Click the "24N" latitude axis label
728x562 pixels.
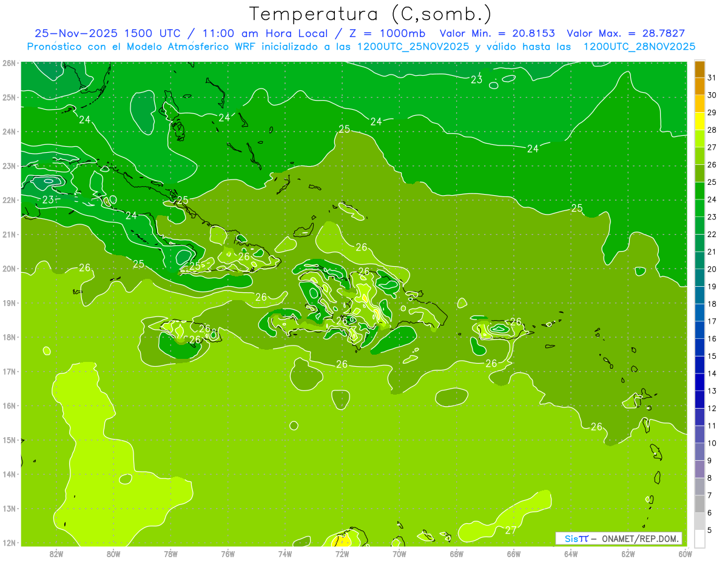coord(8,132)
